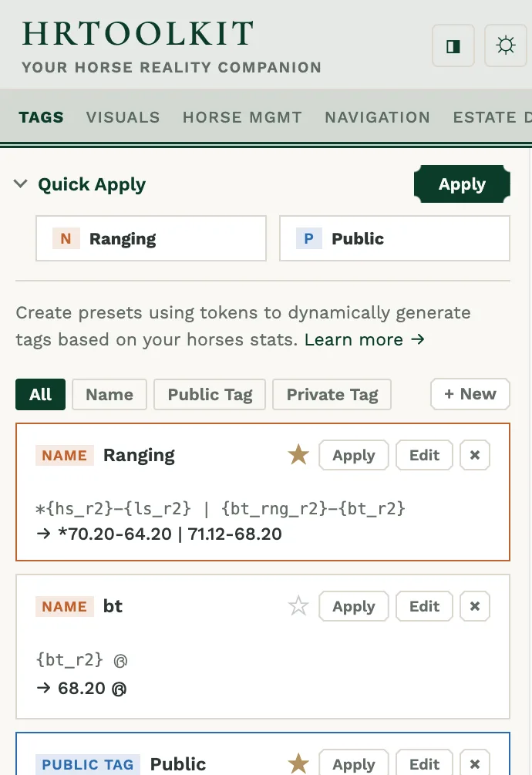Screen dimensions: 532x775
Task: Open the Estate tab
Action: tap(492, 117)
